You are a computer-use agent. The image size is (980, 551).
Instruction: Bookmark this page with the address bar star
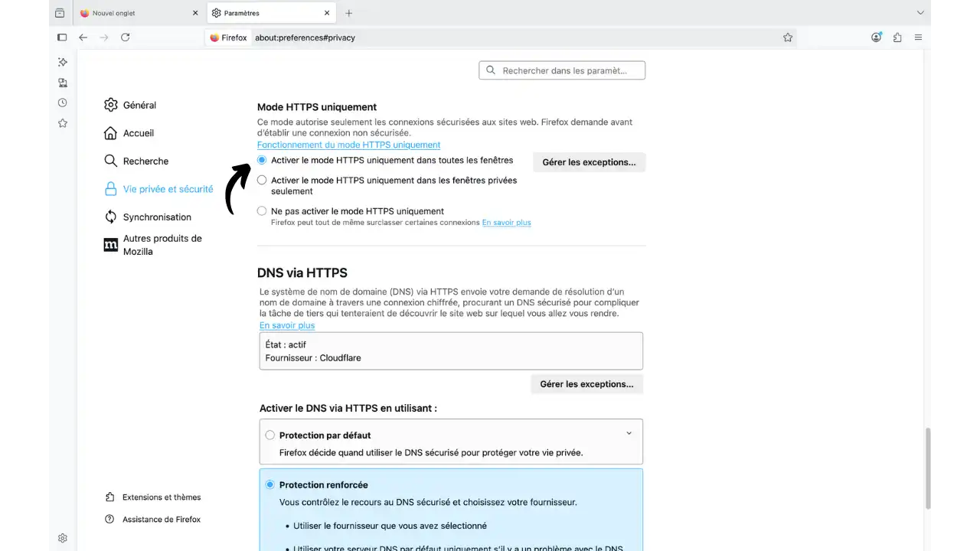pyautogui.click(x=788, y=37)
